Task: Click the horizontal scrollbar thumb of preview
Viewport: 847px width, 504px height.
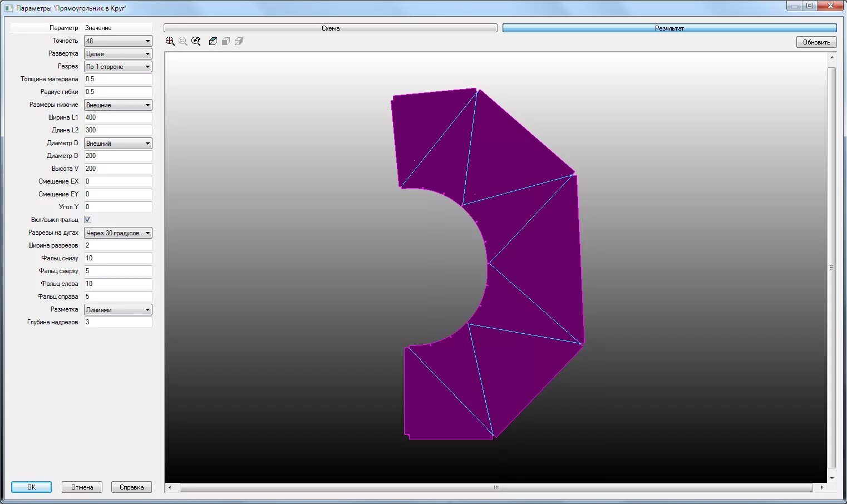Action: tap(496, 488)
